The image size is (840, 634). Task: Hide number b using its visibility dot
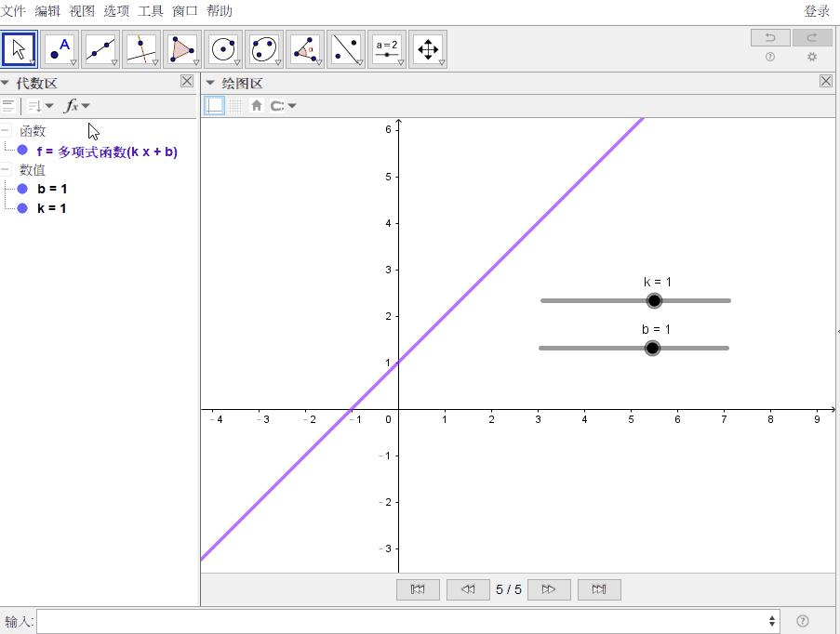(22, 189)
